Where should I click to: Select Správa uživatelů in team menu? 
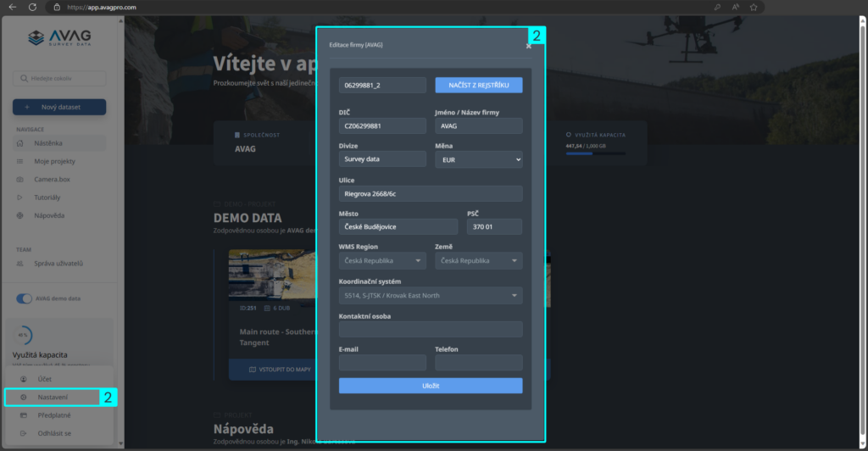coord(58,264)
